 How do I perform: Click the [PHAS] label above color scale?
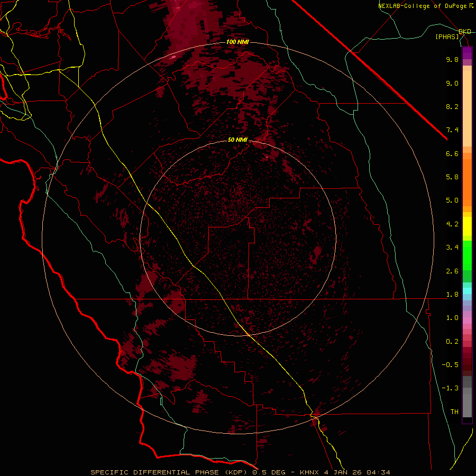coord(447,36)
